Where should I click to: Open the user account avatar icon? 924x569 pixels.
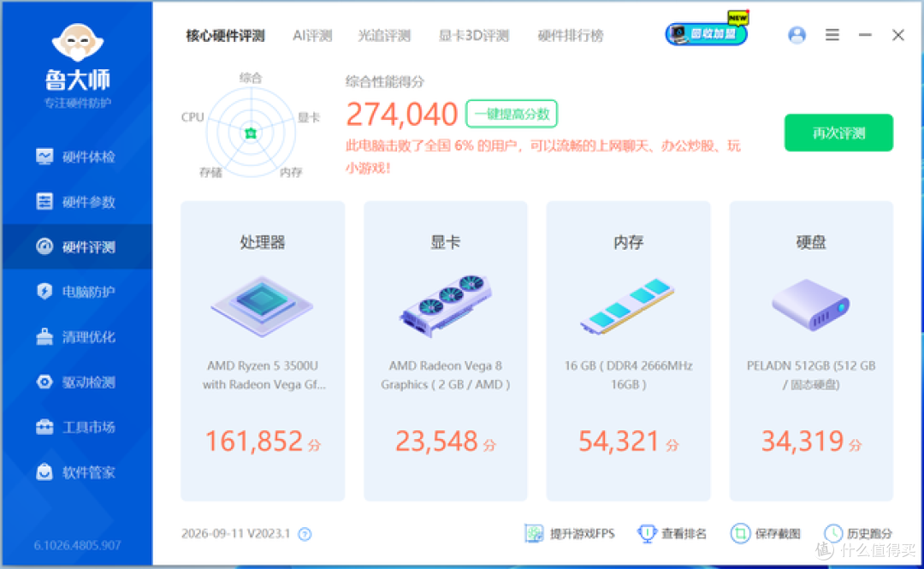[797, 35]
